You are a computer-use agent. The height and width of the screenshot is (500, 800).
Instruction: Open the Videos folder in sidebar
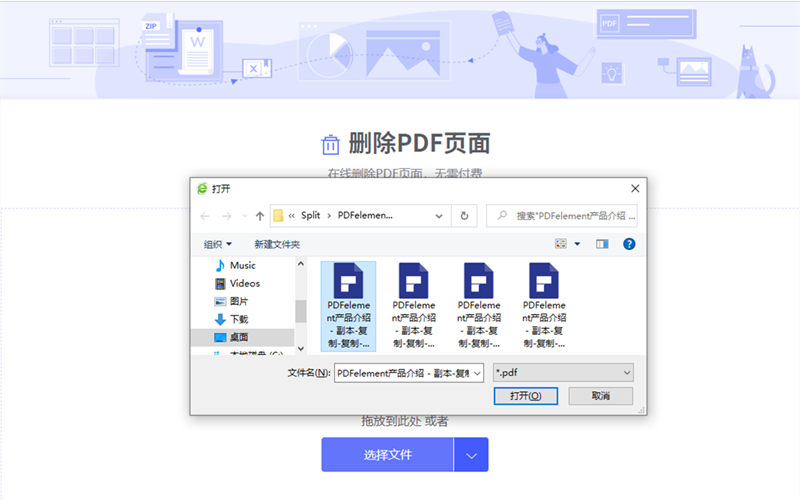(244, 284)
